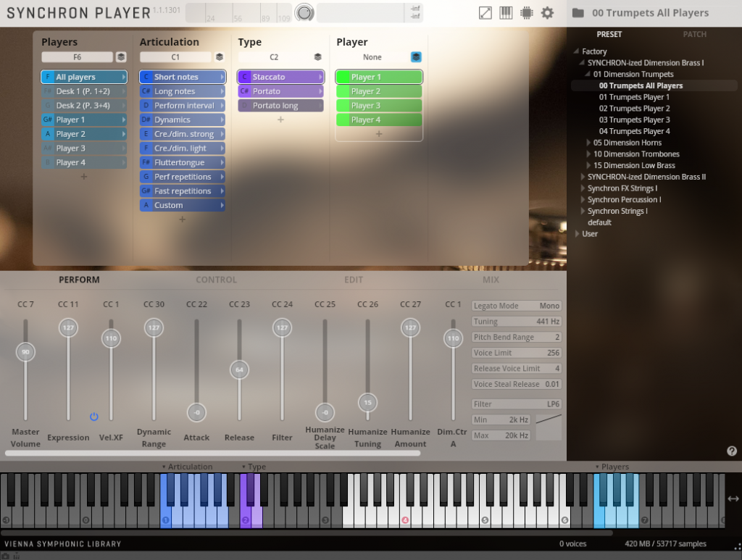Click the keyboard horizontal resize arrow icon
The image size is (742, 560).
pyautogui.click(x=733, y=498)
